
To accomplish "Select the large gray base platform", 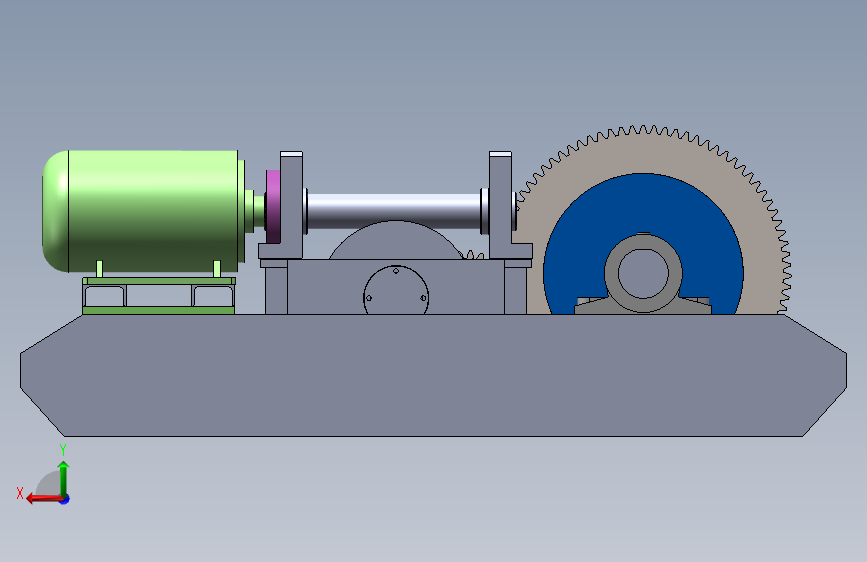I will click(x=434, y=375).
